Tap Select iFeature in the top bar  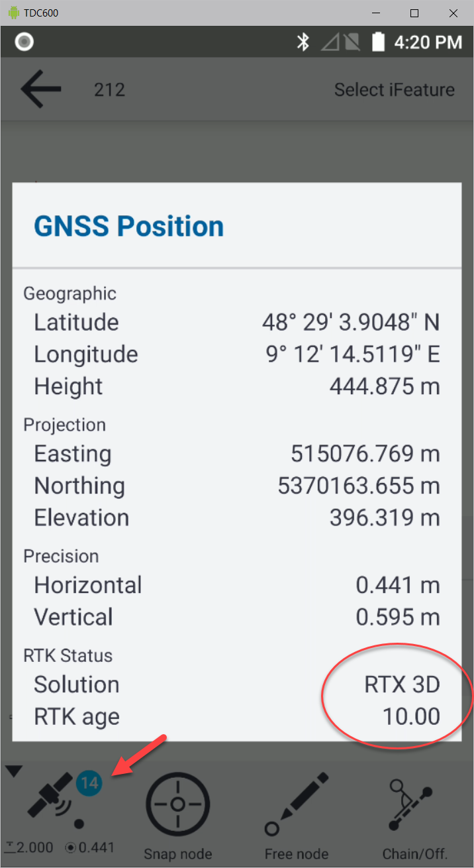click(394, 89)
